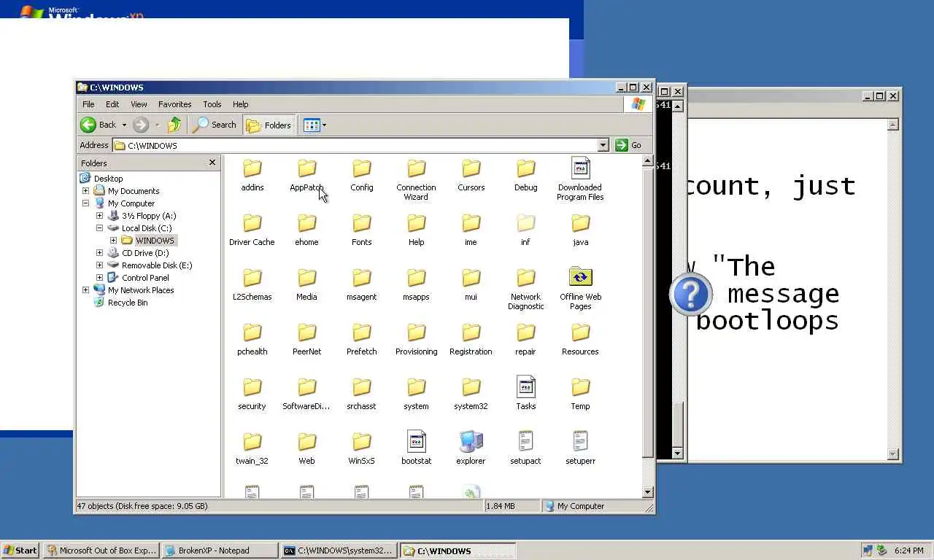Select the Debug folder icon
The width and height of the screenshot is (934, 560).
coord(526,168)
